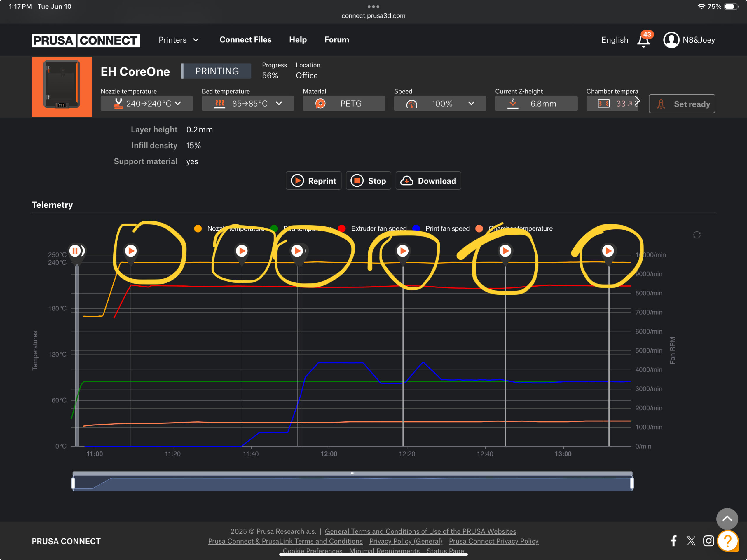Open the nozzle temperature 240°C dropdown
The image size is (747, 560).
click(x=146, y=103)
